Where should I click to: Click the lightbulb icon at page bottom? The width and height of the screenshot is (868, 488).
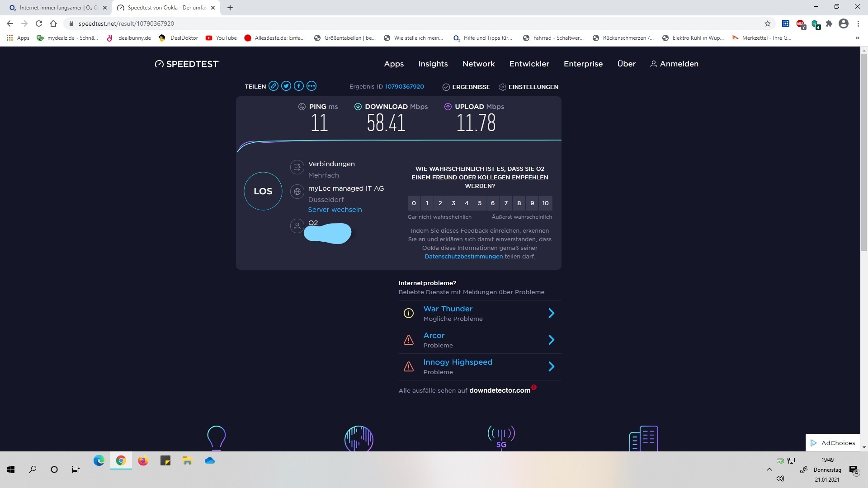tap(216, 438)
